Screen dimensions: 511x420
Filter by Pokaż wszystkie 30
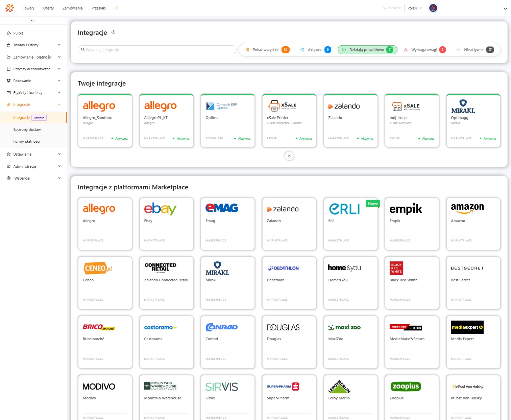(x=267, y=50)
